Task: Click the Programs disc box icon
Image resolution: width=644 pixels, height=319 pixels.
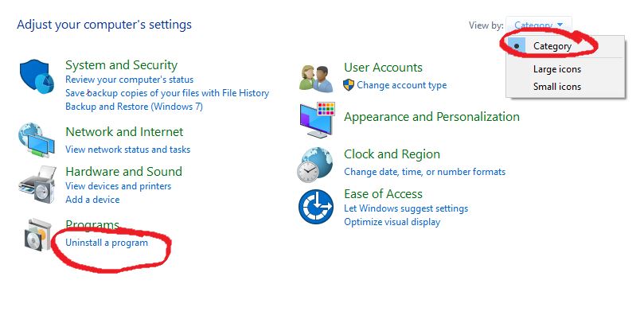Action: (x=38, y=235)
